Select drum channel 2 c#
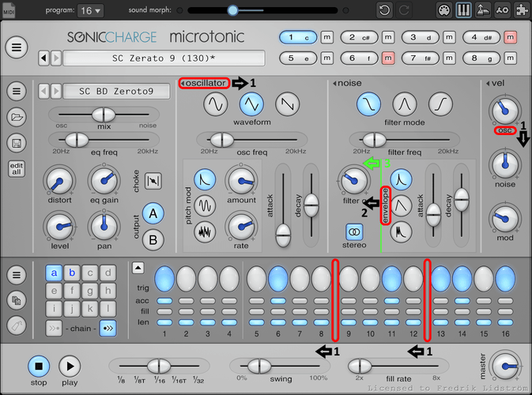The height and width of the screenshot is (395, 532). click(x=359, y=37)
